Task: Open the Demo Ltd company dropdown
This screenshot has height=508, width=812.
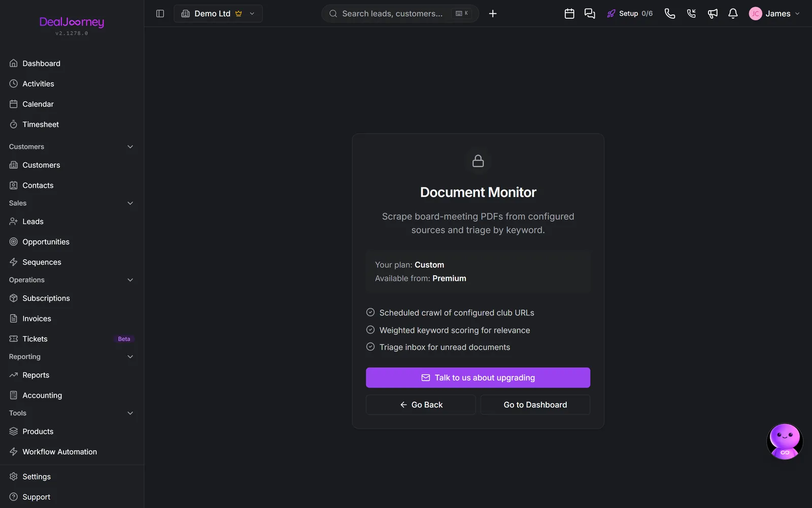Action: (x=218, y=14)
